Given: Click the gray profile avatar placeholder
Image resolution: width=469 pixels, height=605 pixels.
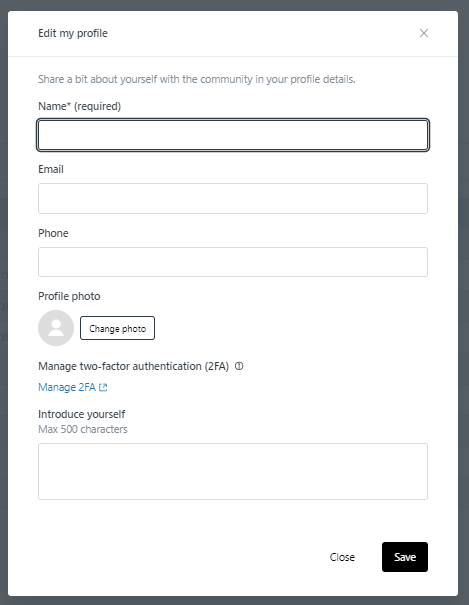Looking at the screenshot, I should (x=56, y=328).
